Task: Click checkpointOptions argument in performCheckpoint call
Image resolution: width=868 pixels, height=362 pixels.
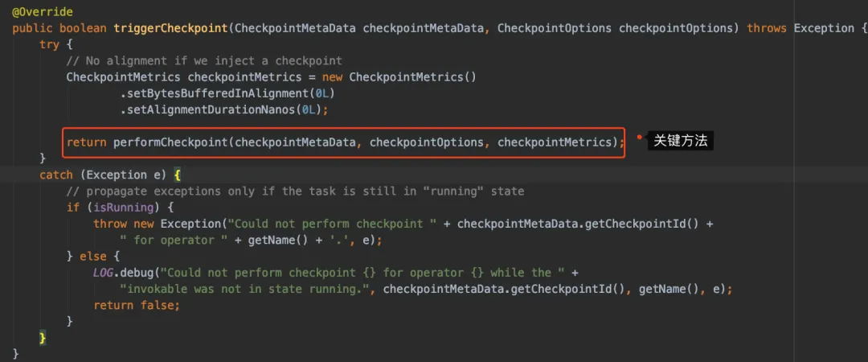Action: pos(426,142)
